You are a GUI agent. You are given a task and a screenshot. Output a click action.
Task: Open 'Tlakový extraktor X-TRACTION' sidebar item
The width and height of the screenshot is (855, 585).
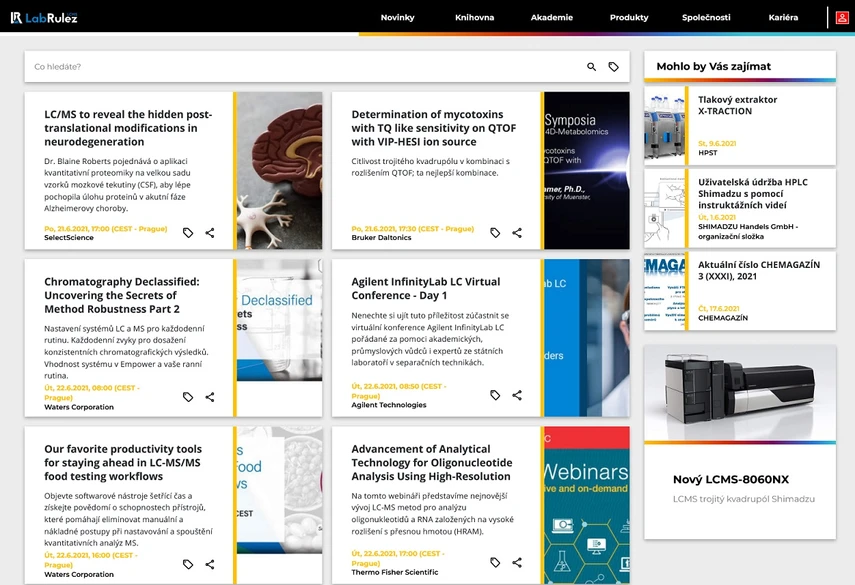click(x=738, y=105)
